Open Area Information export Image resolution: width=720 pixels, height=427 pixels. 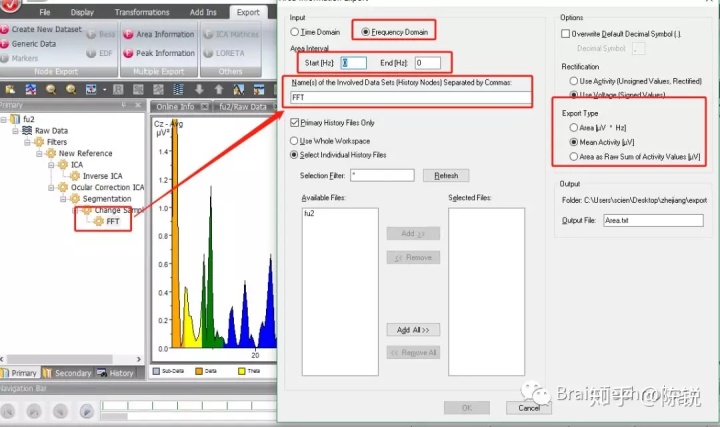click(159, 34)
